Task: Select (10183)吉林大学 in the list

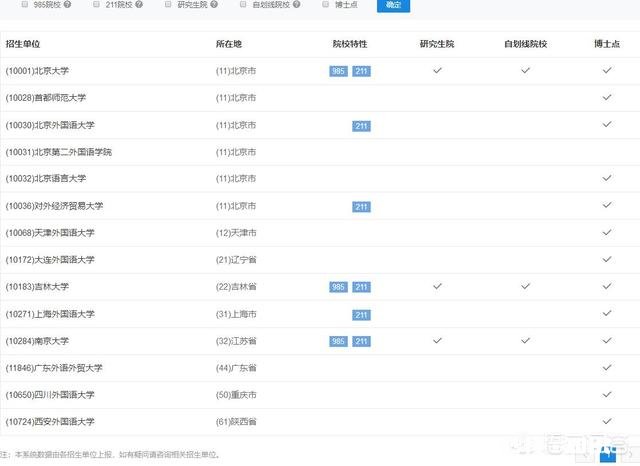Action: click(37, 287)
